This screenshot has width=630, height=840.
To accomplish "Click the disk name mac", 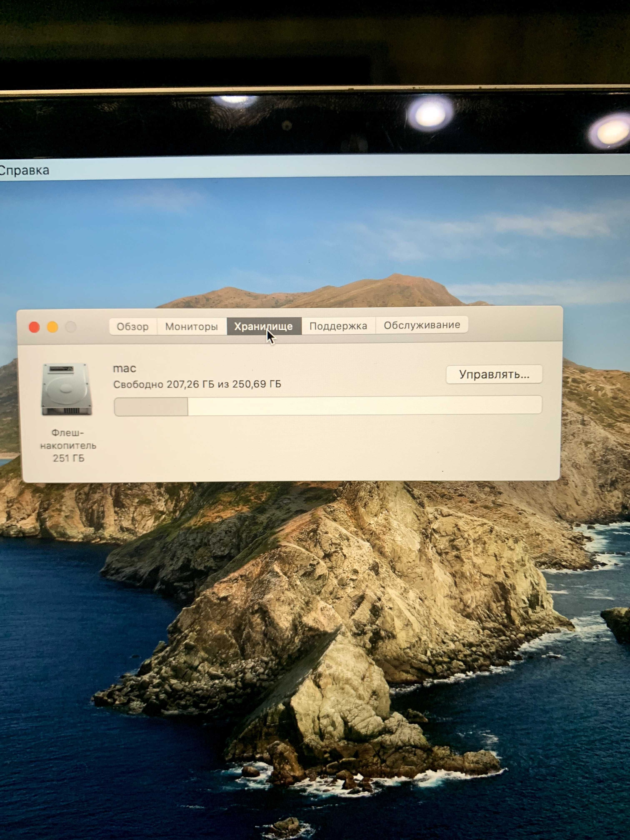I will tap(125, 368).
